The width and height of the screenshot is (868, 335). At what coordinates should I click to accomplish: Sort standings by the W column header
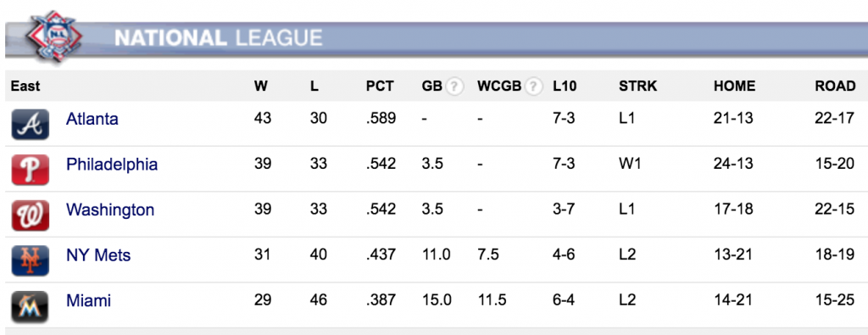(260, 87)
